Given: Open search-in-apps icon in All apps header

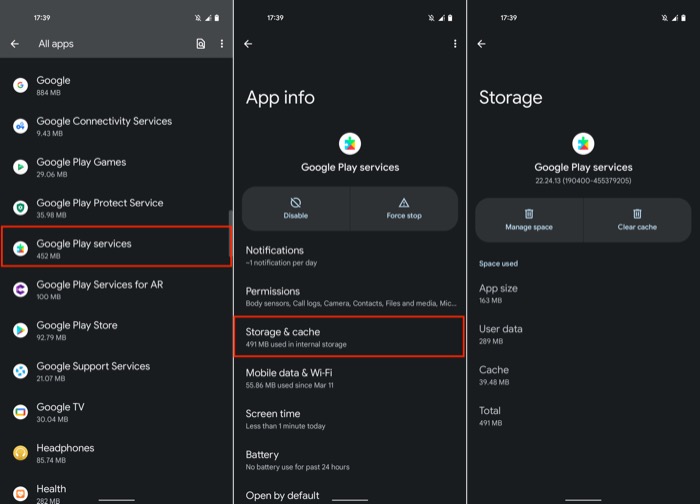Looking at the screenshot, I should point(201,44).
